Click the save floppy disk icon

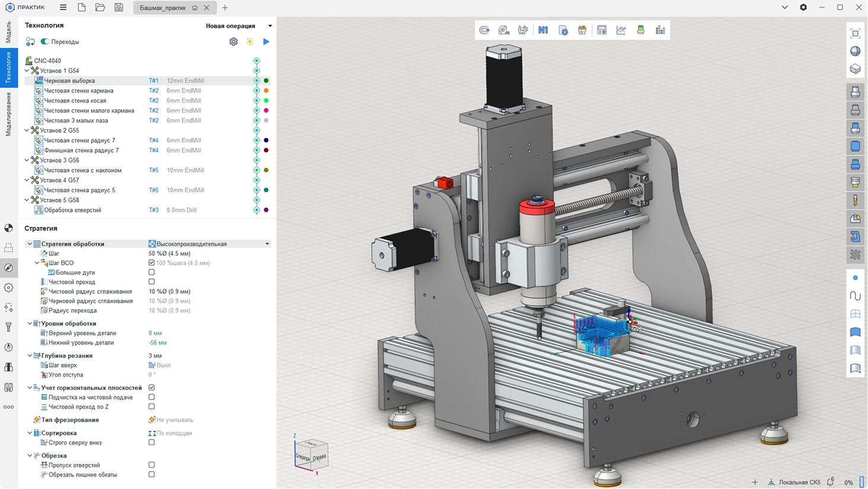point(119,8)
